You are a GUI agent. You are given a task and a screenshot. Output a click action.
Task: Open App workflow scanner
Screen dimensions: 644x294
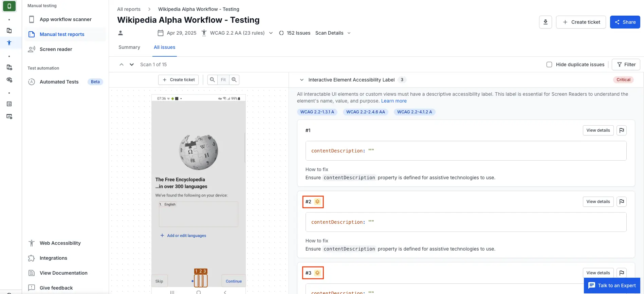tap(65, 19)
